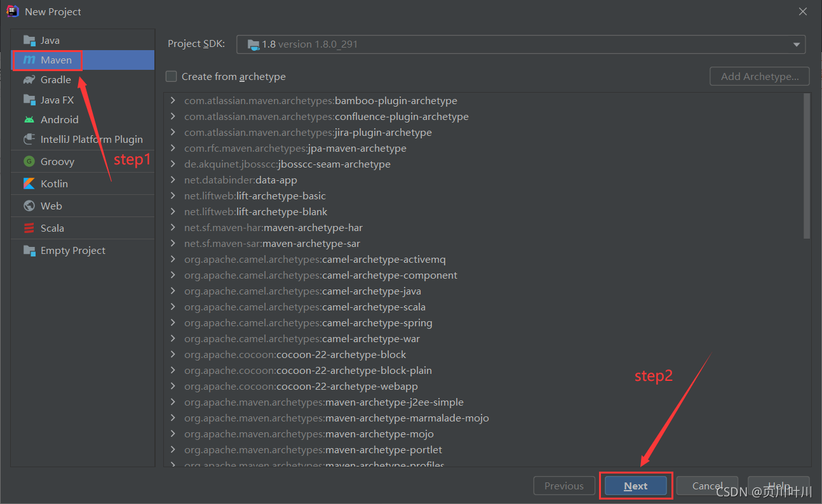Select Scala project type
Viewport: 822px width, 504px height.
tap(83, 228)
